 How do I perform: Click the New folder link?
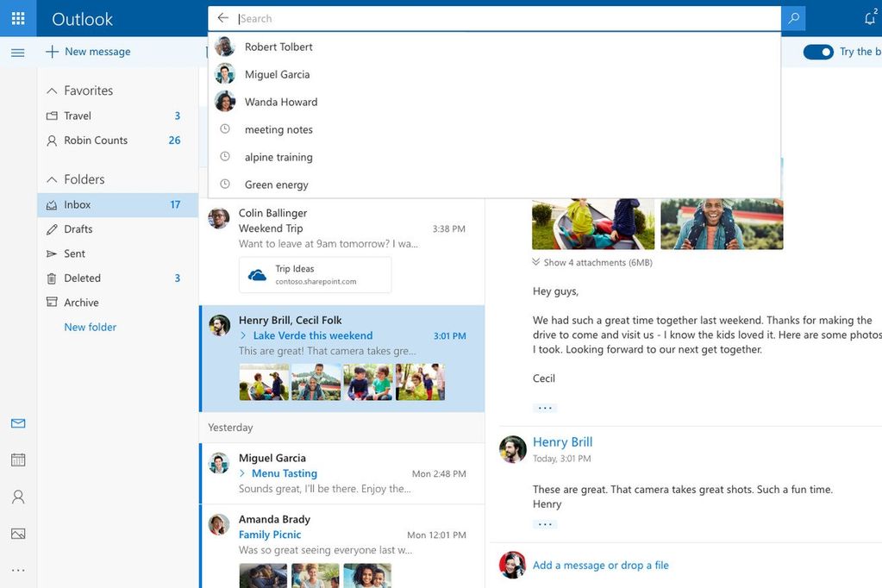(90, 327)
